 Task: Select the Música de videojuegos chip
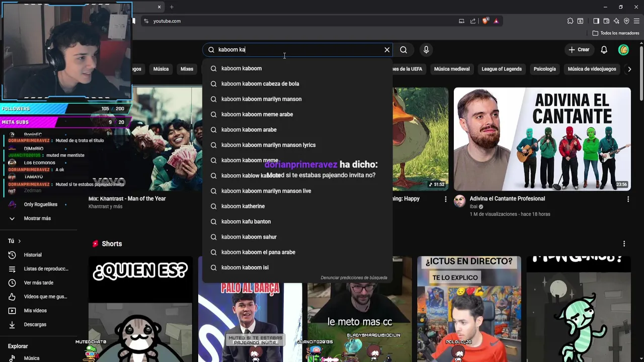[x=592, y=69]
